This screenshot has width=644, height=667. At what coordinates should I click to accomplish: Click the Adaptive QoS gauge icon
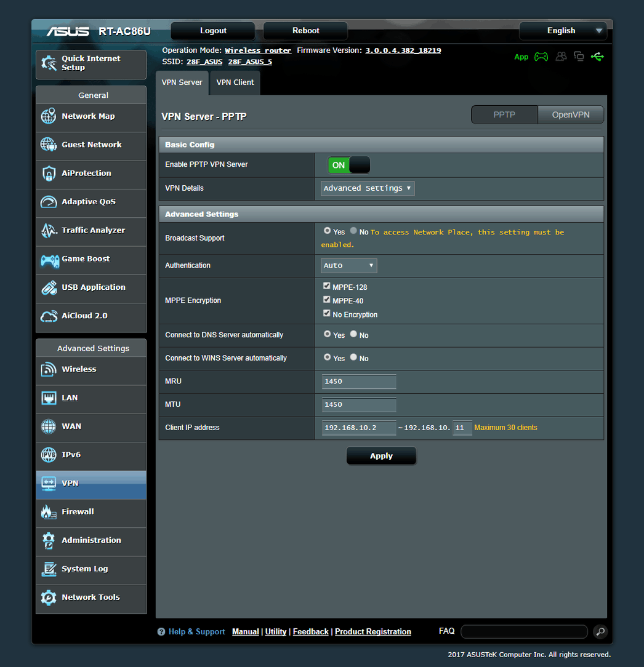click(x=49, y=202)
